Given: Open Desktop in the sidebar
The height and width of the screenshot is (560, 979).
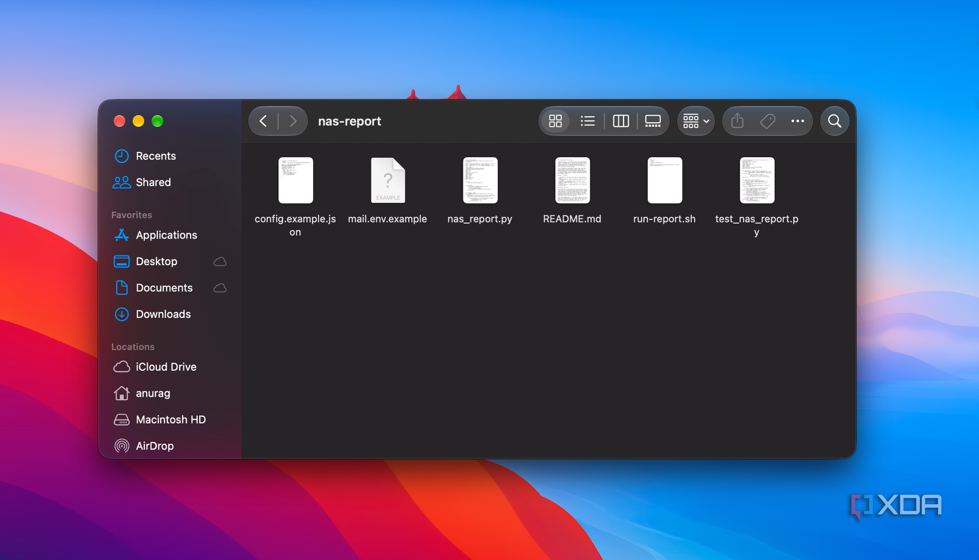Looking at the screenshot, I should click(x=157, y=262).
